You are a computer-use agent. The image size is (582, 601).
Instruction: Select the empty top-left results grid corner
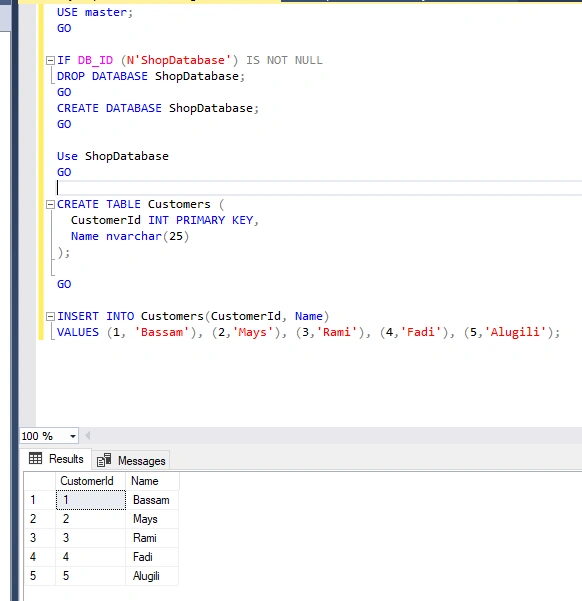click(40, 481)
